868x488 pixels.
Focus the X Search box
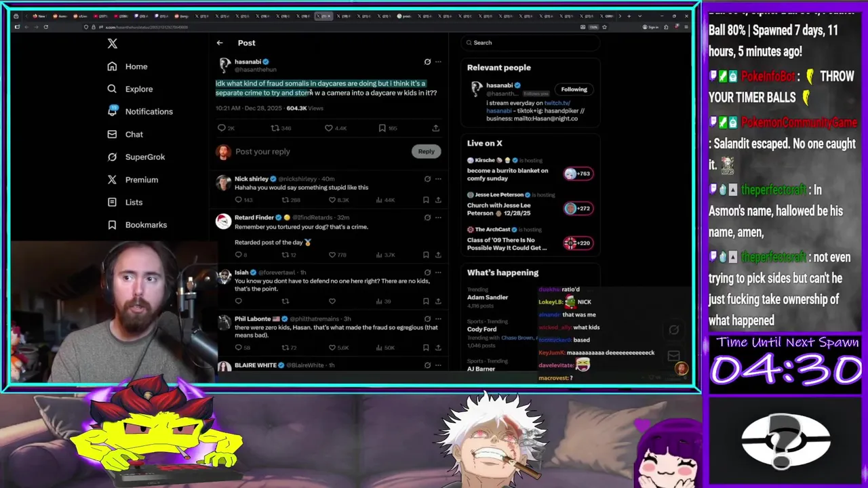click(530, 43)
